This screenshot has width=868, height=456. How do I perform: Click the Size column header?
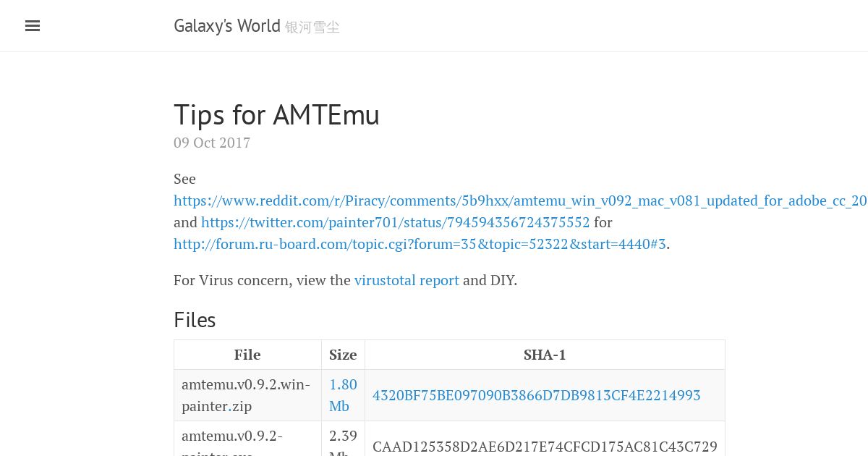[x=343, y=355]
